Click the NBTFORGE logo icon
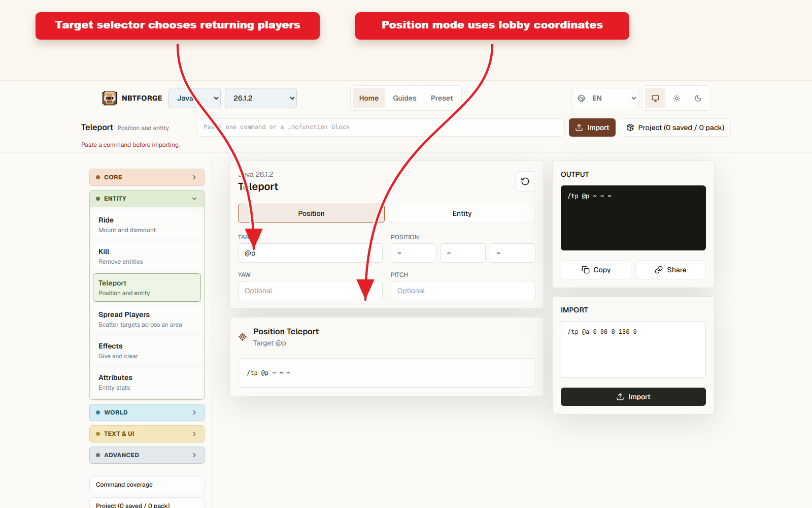The width and height of the screenshot is (812, 508). (109, 98)
